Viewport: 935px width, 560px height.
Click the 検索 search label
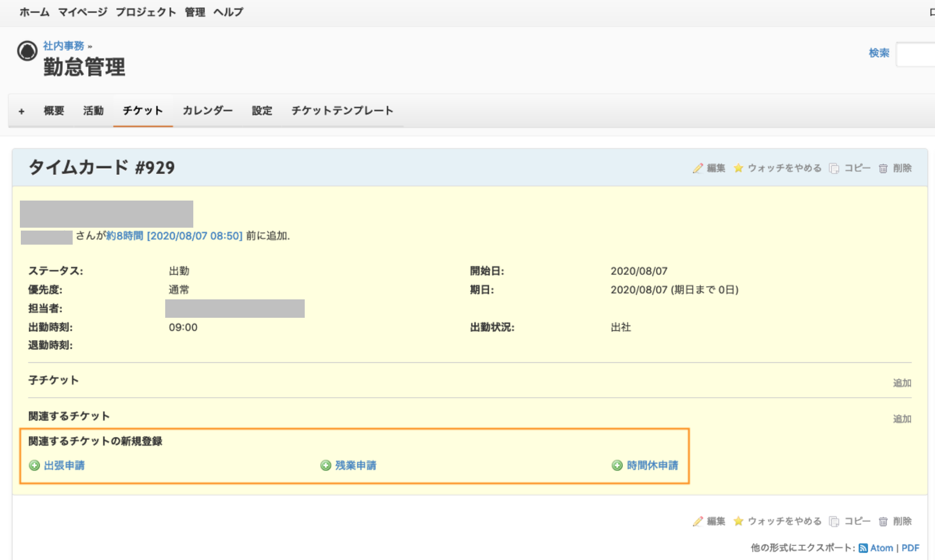(x=879, y=53)
